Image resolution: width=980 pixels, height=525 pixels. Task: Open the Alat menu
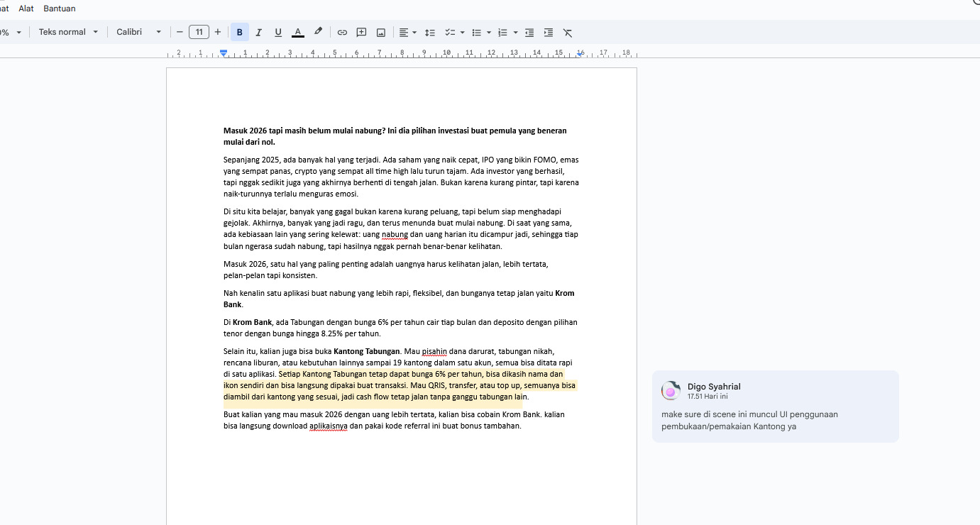pyautogui.click(x=26, y=9)
